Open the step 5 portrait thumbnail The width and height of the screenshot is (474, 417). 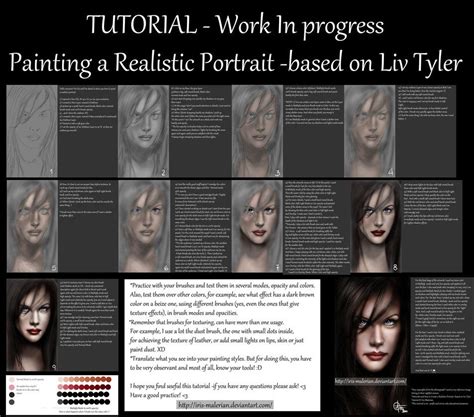click(32, 227)
